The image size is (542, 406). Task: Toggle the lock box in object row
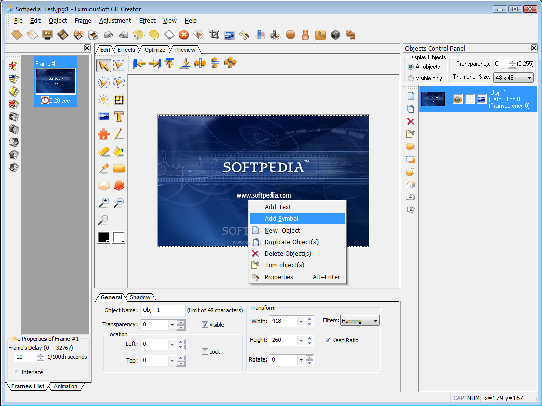tap(470, 100)
